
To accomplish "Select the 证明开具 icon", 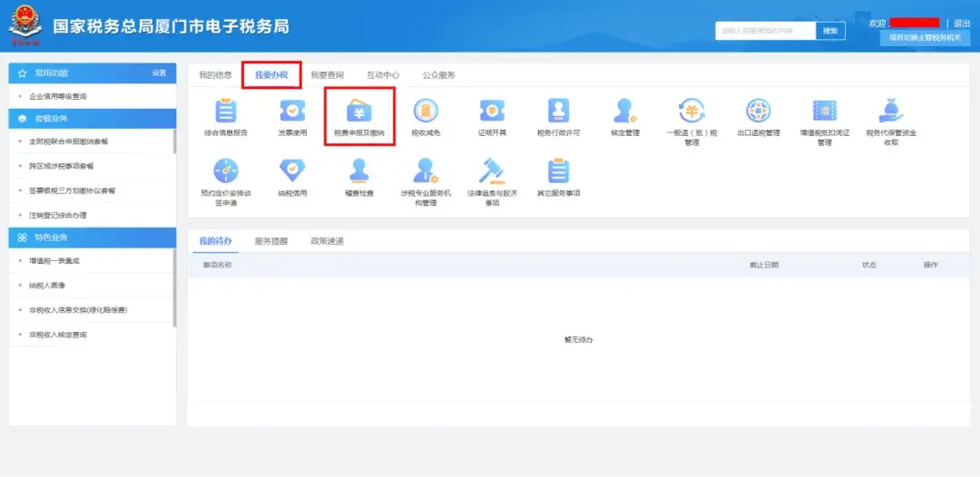I will coord(492,111).
